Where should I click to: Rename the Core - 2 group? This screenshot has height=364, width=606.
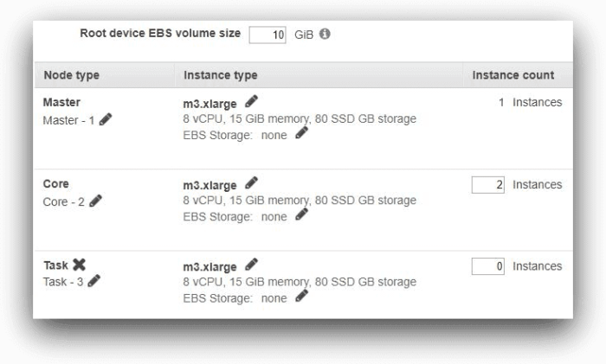pos(95,201)
